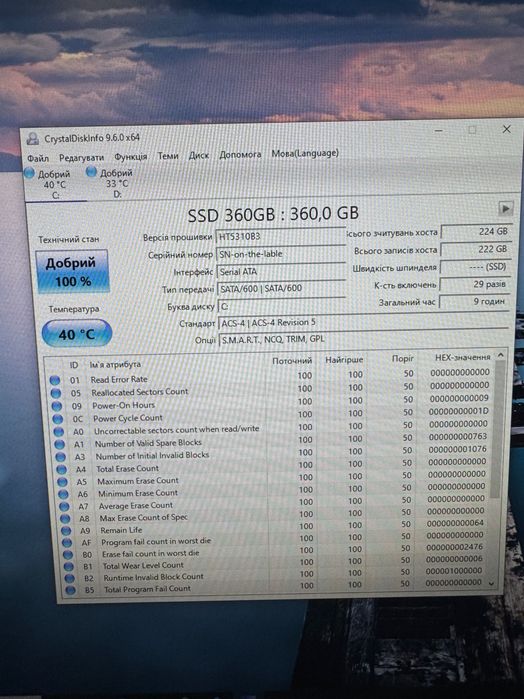Click the standard field ACS-4 | ACS-4 Revision 5
524x699 pixels.
tap(363, 322)
